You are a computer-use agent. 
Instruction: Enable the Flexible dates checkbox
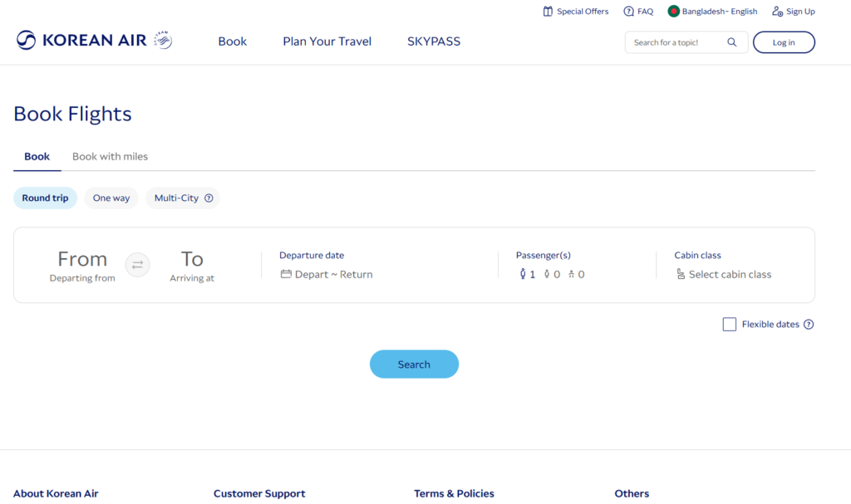pos(730,325)
